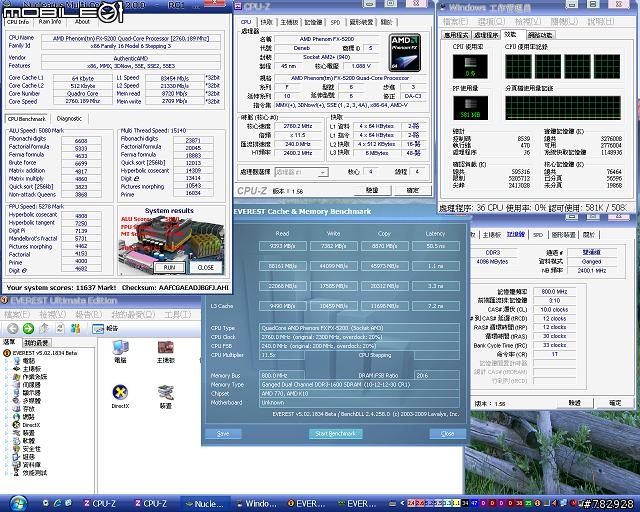
Task: Click Save in EVEREST Cache & Memory Benchmark
Action: 223,434
